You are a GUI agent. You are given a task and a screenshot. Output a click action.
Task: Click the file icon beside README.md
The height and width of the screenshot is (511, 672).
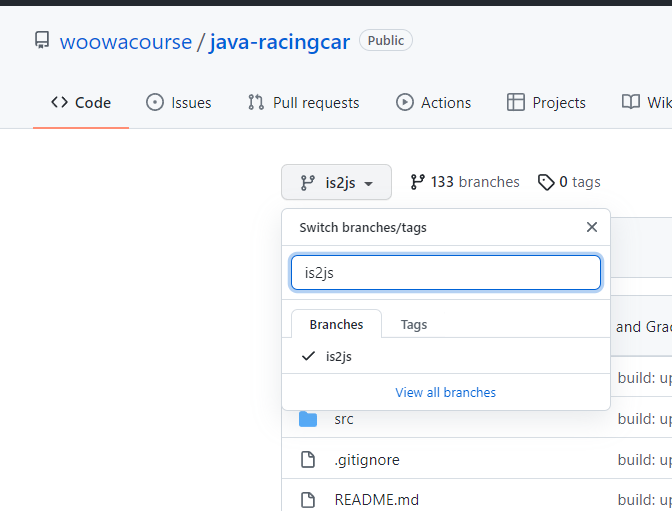point(308,499)
